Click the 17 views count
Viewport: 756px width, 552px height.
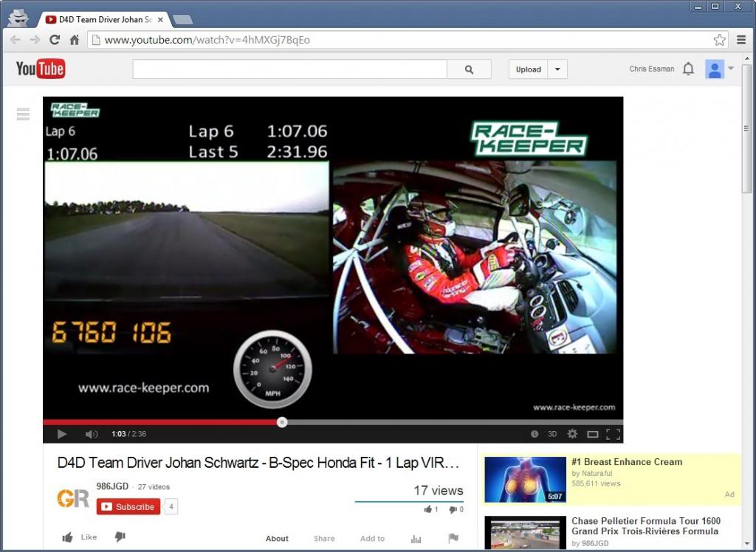coord(438,491)
